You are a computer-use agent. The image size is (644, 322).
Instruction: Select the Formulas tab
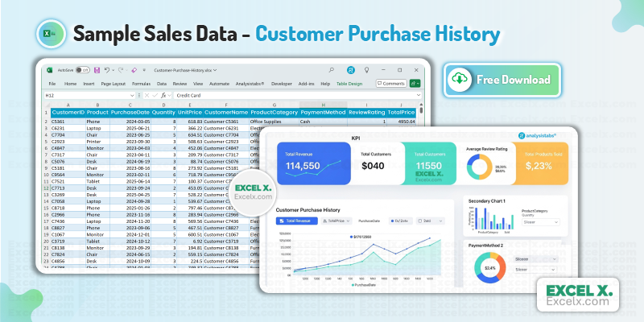coord(141,84)
